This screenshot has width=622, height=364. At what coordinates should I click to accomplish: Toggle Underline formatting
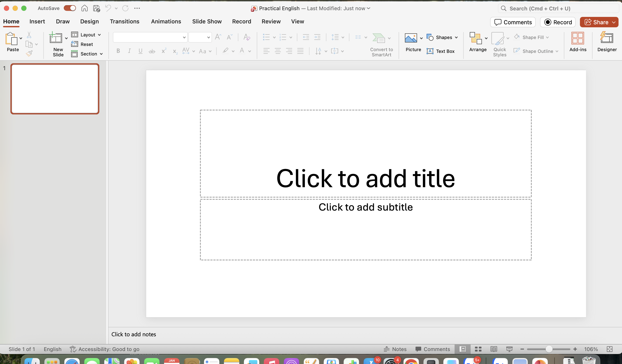141,51
